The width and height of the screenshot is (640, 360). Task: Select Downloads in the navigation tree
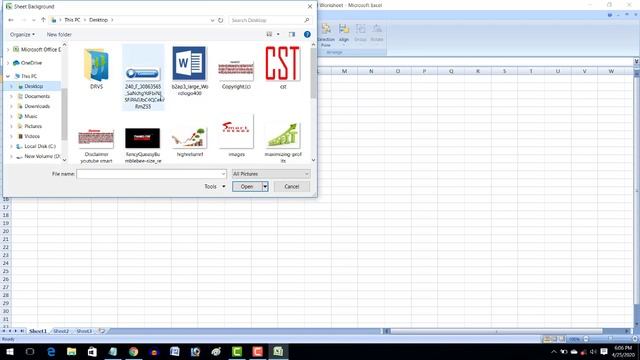click(37, 107)
